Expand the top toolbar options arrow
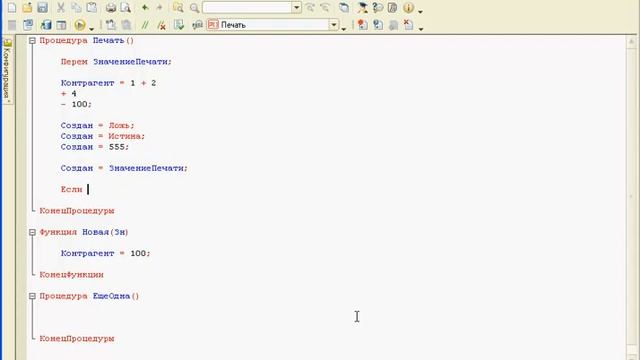 420,11
